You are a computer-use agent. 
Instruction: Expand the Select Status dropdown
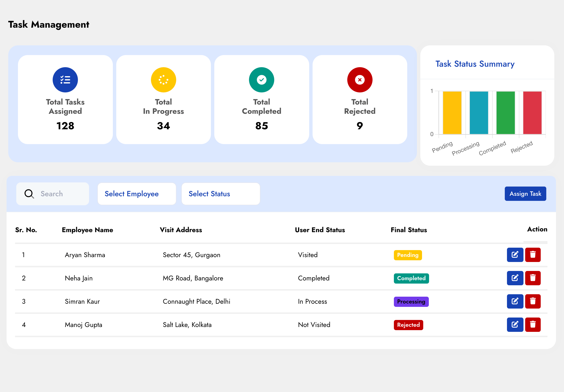[221, 194]
